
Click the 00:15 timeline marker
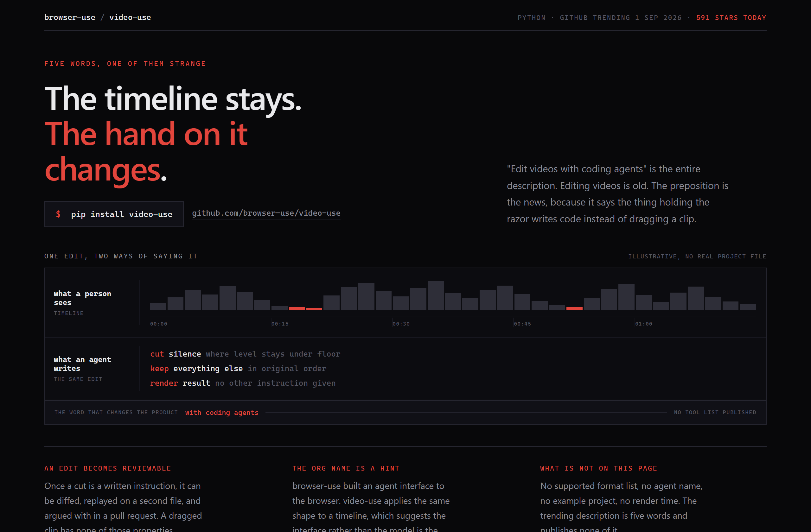click(280, 324)
